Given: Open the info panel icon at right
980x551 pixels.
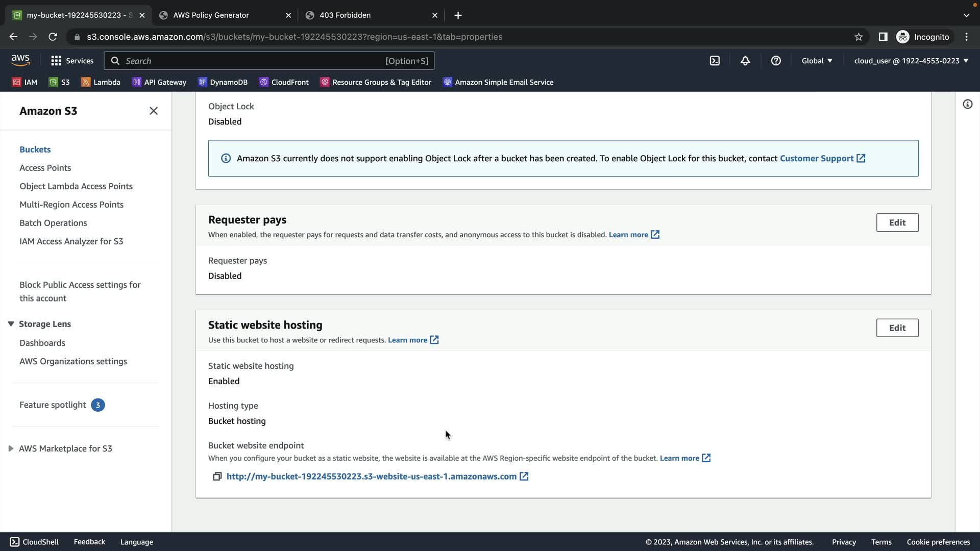Looking at the screenshot, I should 967,104.
